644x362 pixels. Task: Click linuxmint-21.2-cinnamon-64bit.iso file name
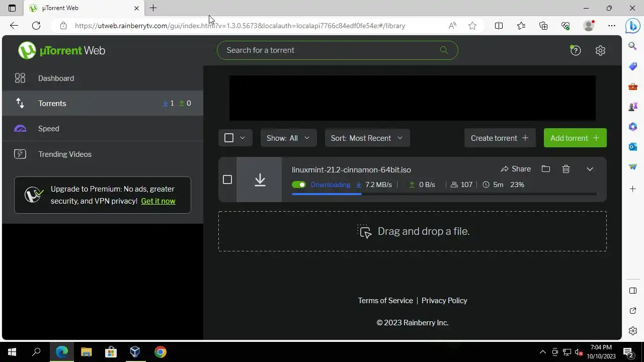click(351, 169)
